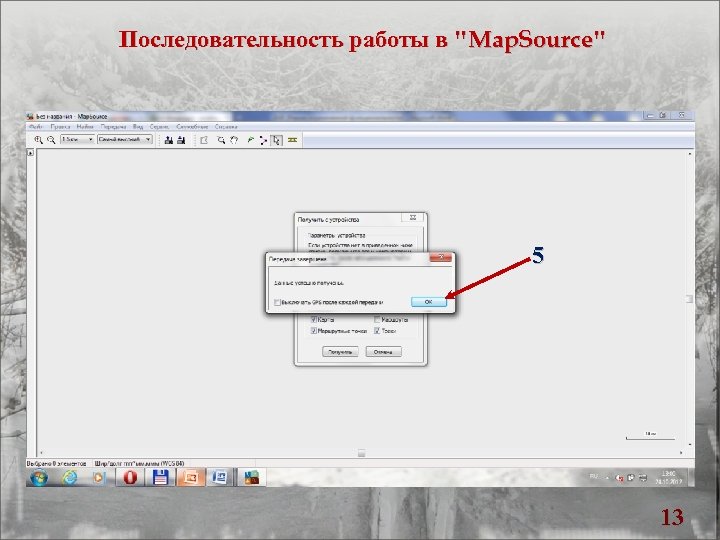The width and height of the screenshot is (720, 540).
Task: Click the horizontal scrollbar right arrow
Action: coord(681,453)
